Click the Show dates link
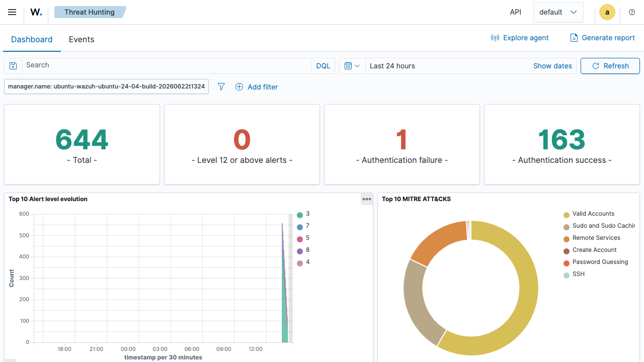 tap(552, 66)
